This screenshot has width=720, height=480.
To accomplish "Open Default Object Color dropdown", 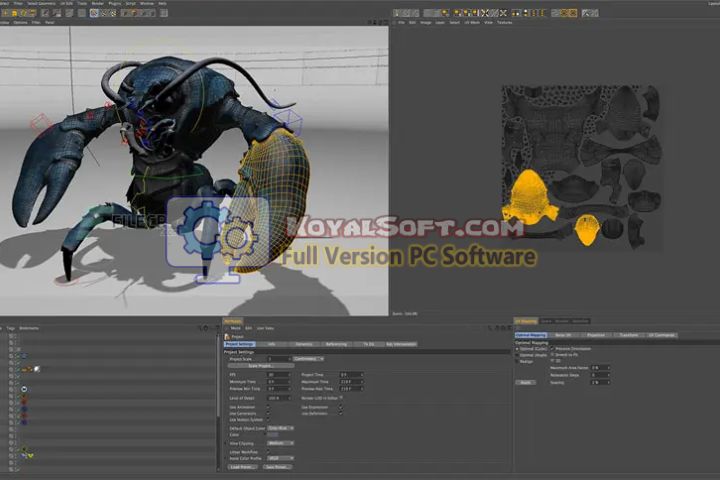I will [281, 428].
